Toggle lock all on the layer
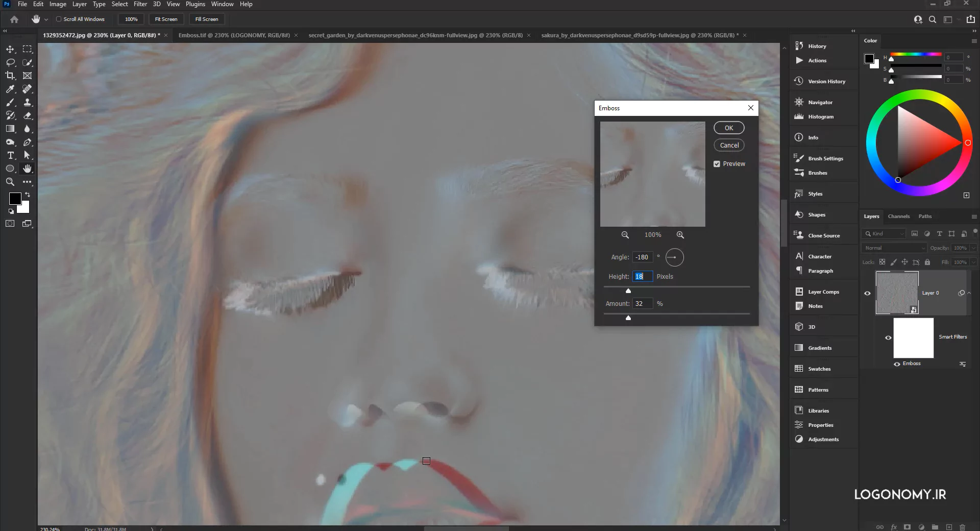 click(x=927, y=262)
